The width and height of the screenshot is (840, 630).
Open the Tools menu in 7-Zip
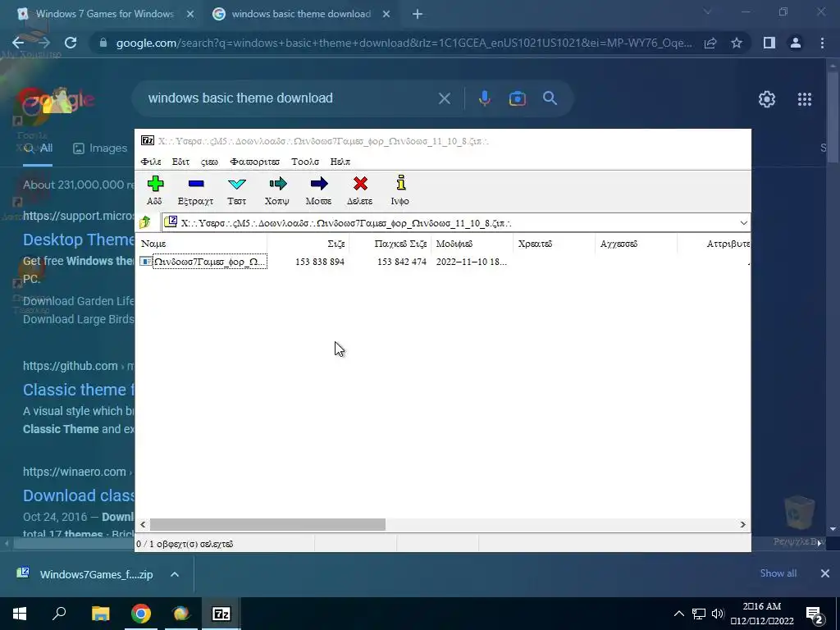(305, 162)
